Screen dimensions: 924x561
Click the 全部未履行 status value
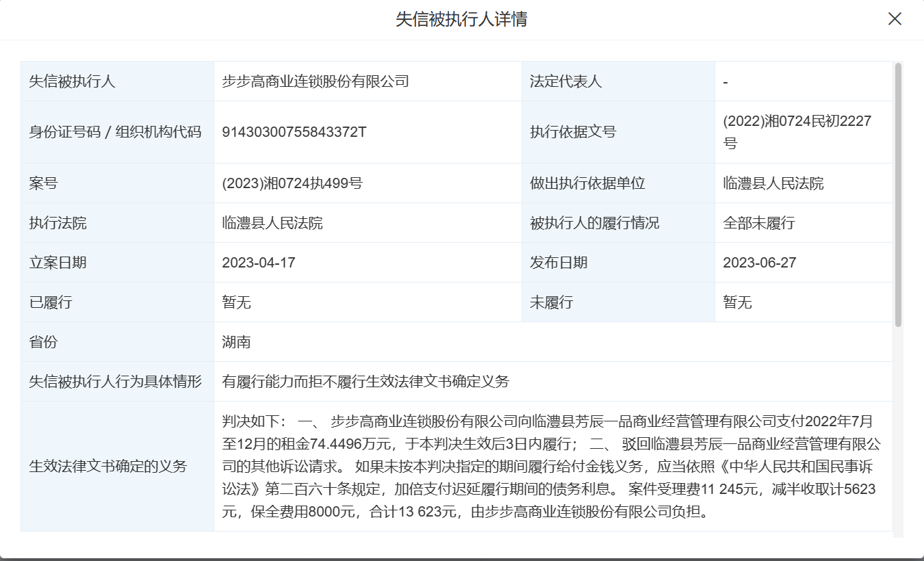[x=759, y=223]
